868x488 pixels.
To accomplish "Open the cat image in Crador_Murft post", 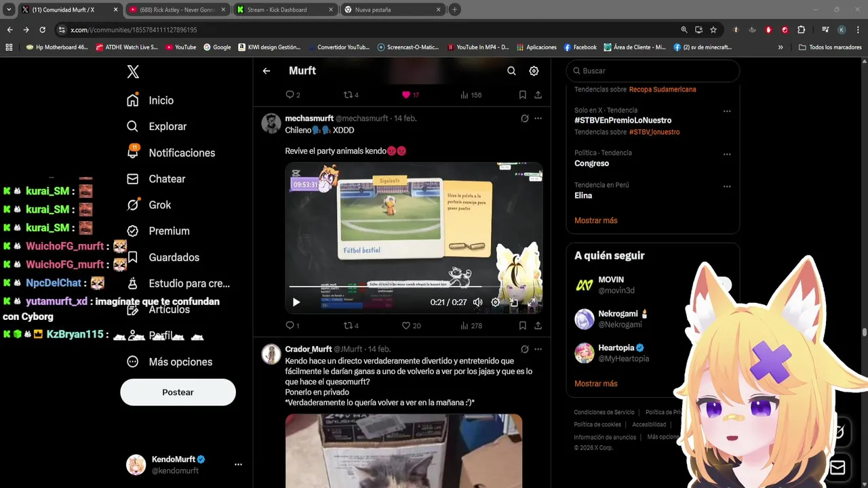I will point(403,451).
